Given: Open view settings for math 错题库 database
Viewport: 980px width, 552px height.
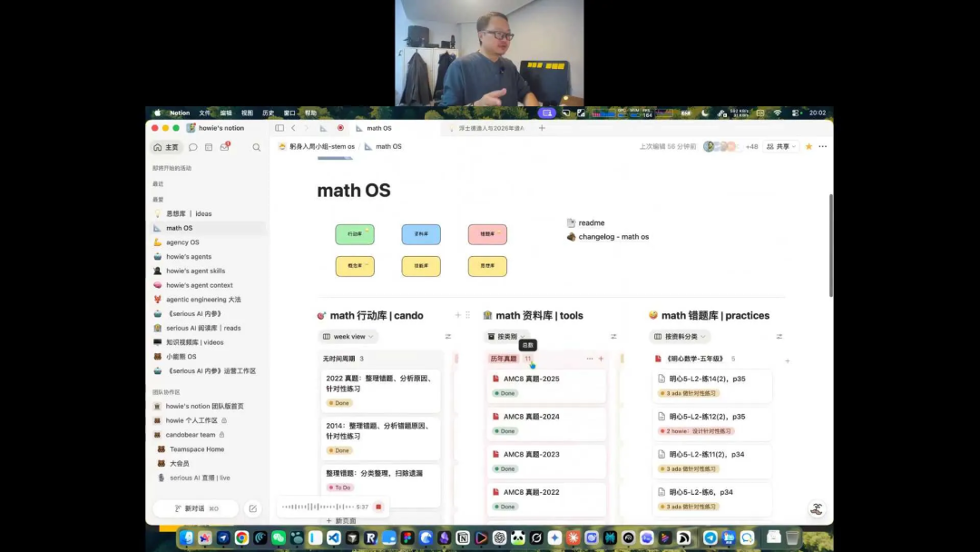Looking at the screenshot, I should coord(779,336).
